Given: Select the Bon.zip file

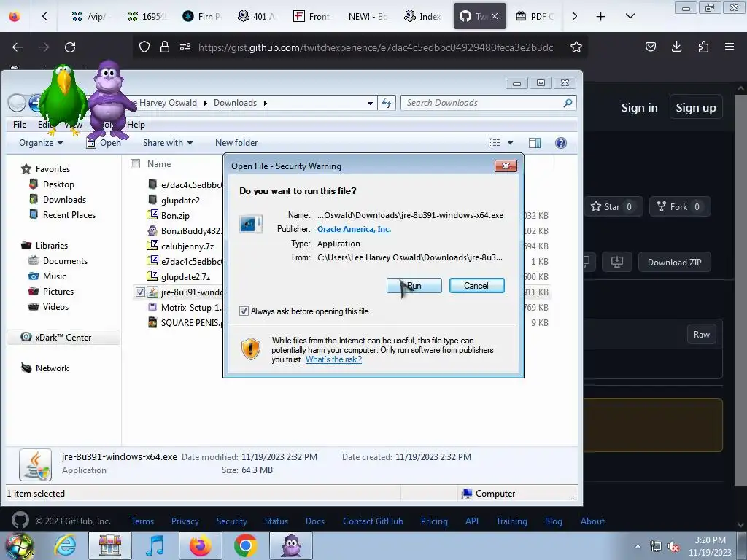Looking at the screenshot, I should 175,215.
